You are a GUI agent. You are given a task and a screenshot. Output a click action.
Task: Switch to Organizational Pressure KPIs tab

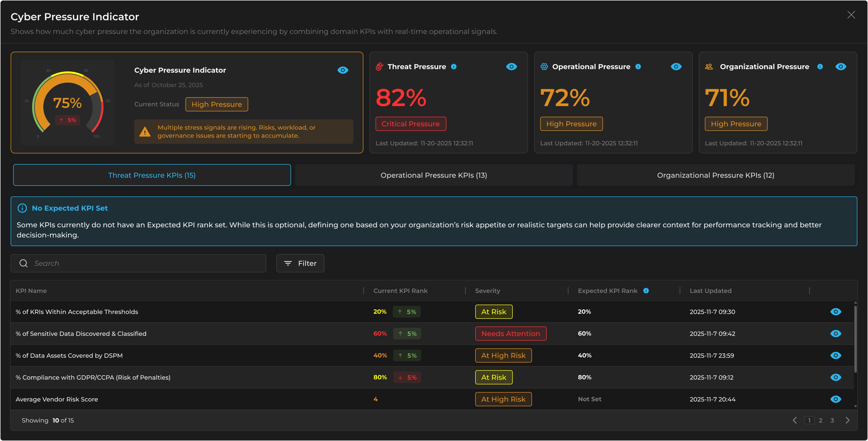pyautogui.click(x=715, y=175)
